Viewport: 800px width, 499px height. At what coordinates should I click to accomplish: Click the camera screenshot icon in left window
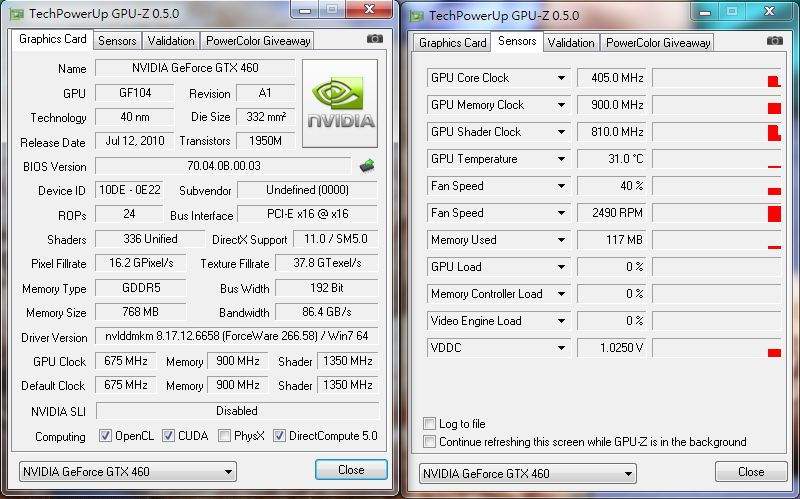click(x=374, y=39)
